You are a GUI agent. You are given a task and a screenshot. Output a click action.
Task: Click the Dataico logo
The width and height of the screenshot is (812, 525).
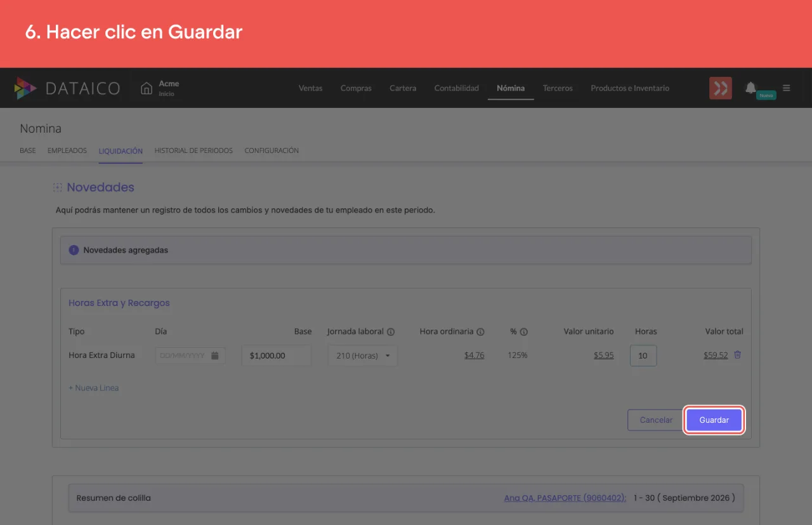pyautogui.click(x=67, y=88)
